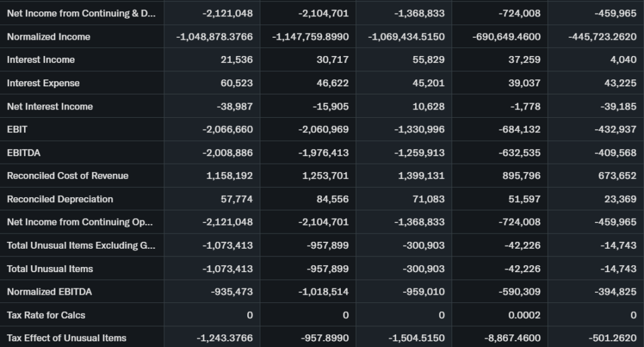Screen dimensions: 644x347
Task: Click the Normalized Income row label
Action: point(48,37)
